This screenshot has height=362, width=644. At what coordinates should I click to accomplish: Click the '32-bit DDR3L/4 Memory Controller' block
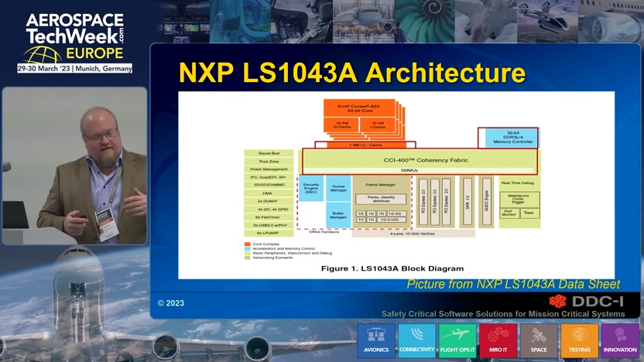pyautogui.click(x=512, y=138)
